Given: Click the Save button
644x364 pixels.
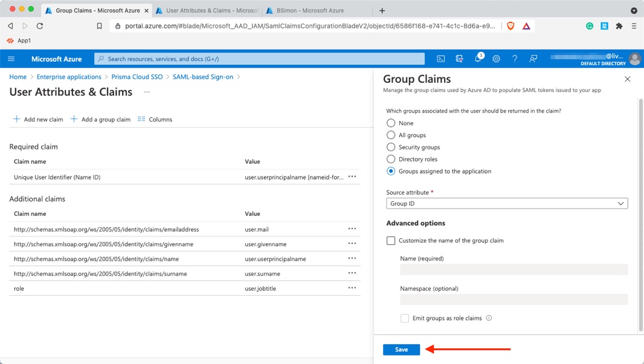Looking at the screenshot, I should [x=401, y=349].
